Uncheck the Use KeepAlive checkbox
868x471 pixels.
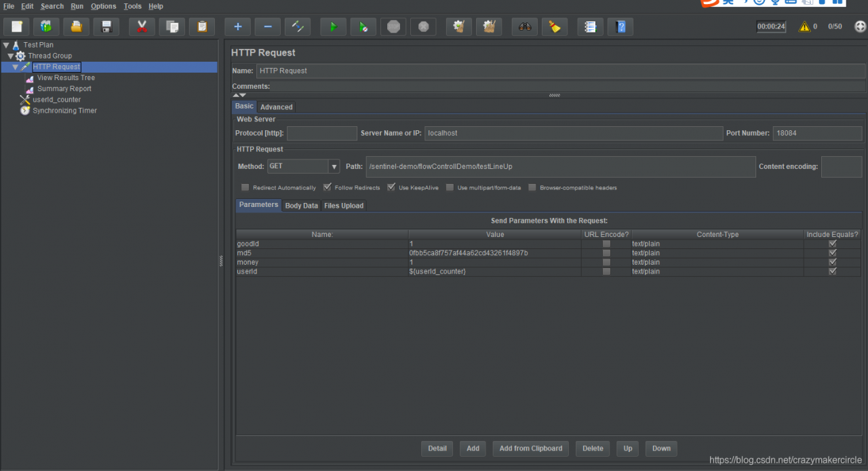[x=391, y=187]
